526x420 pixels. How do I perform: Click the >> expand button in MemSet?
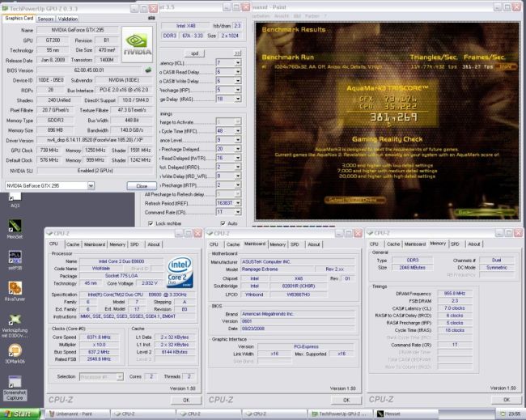237,53
